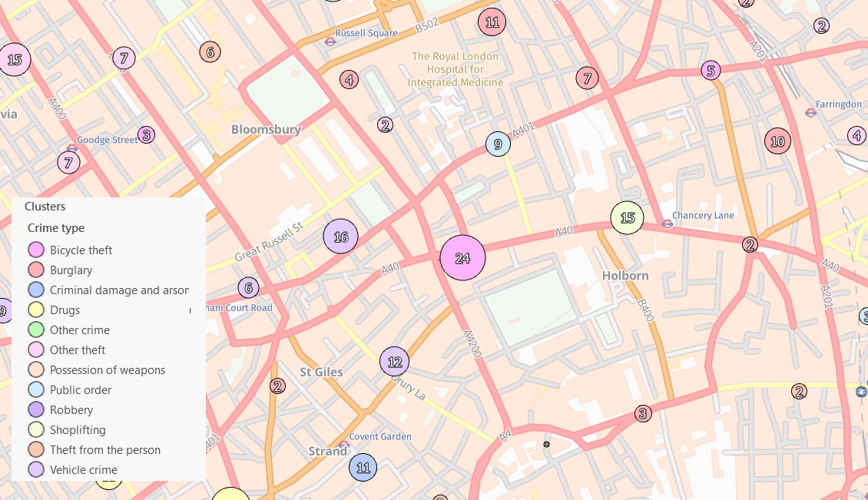868x500 pixels.
Task: Select the purple cluster labeled 12 on Drury La
Action: point(395,362)
